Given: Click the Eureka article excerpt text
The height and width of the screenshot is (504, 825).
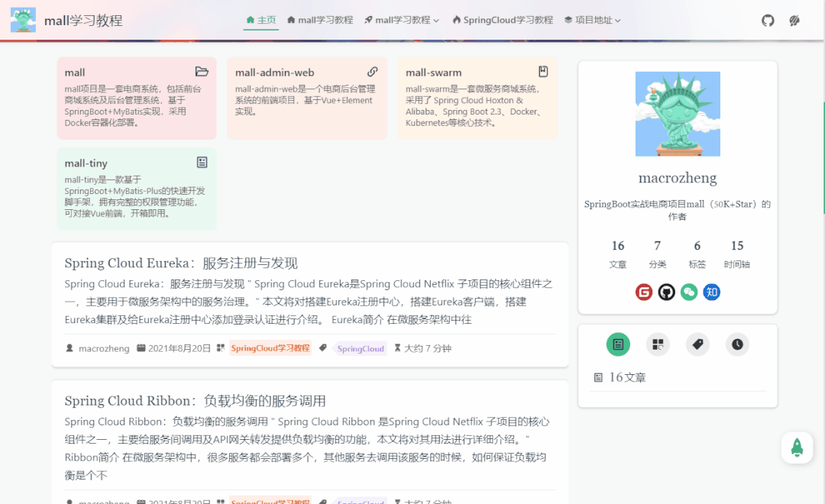Looking at the screenshot, I should point(309,302).
